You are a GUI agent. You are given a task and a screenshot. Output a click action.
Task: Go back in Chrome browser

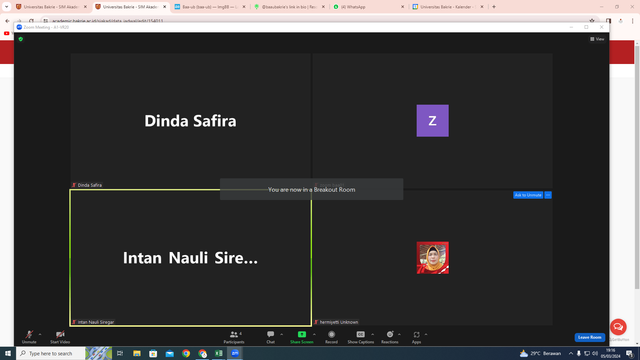pyautogui.click(x=7, y=21)
